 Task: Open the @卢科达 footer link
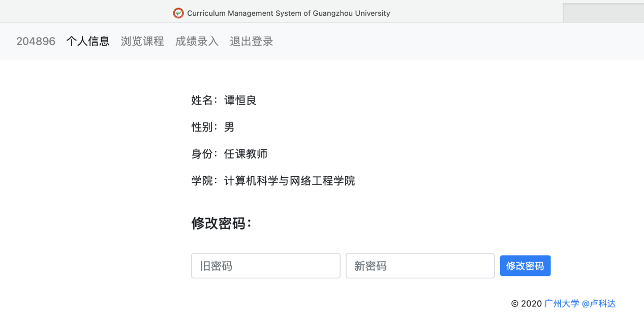(599, 303)
